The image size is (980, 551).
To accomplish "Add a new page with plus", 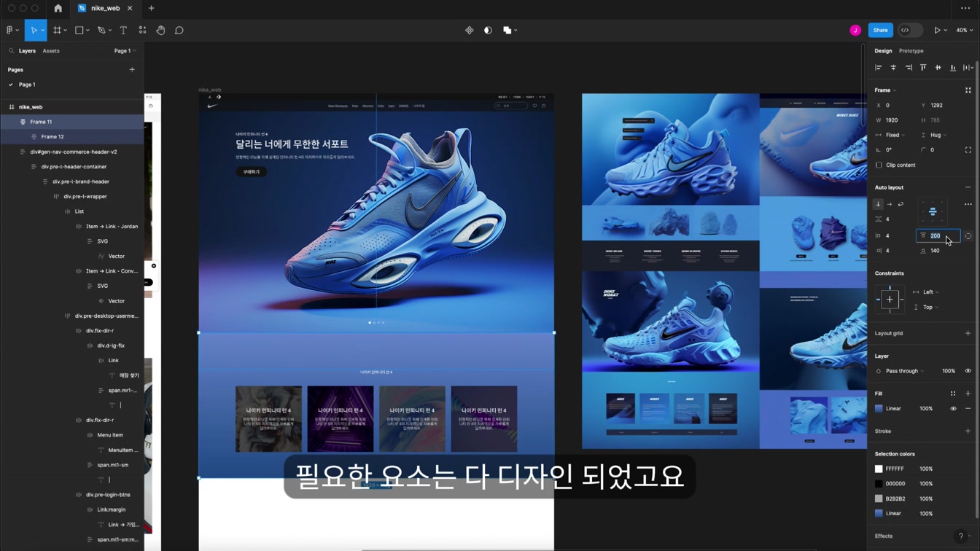I will (132, 70).
